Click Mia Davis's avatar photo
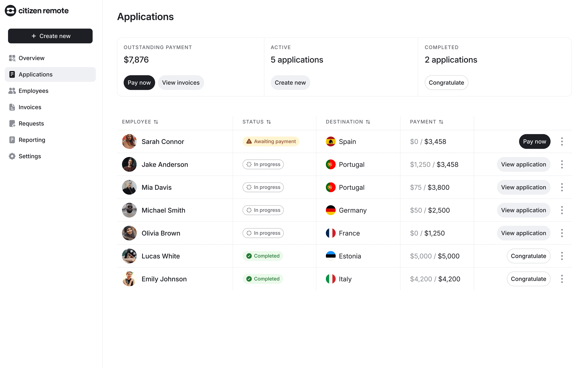The width and height of the screenshot is (588, 368). point(129,187)
